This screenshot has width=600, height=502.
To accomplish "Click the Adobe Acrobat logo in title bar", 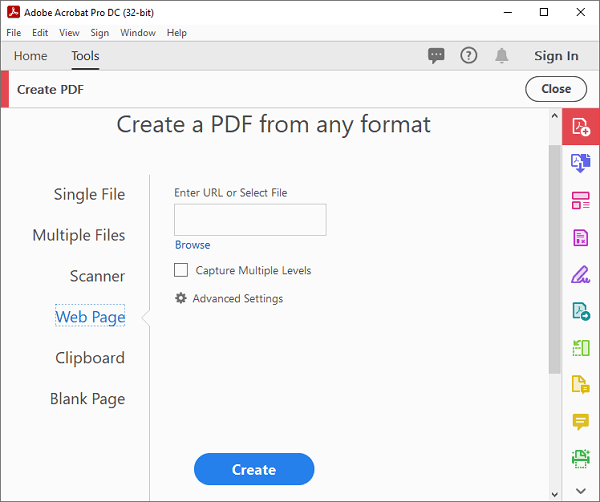I will (x=13, y=12).
